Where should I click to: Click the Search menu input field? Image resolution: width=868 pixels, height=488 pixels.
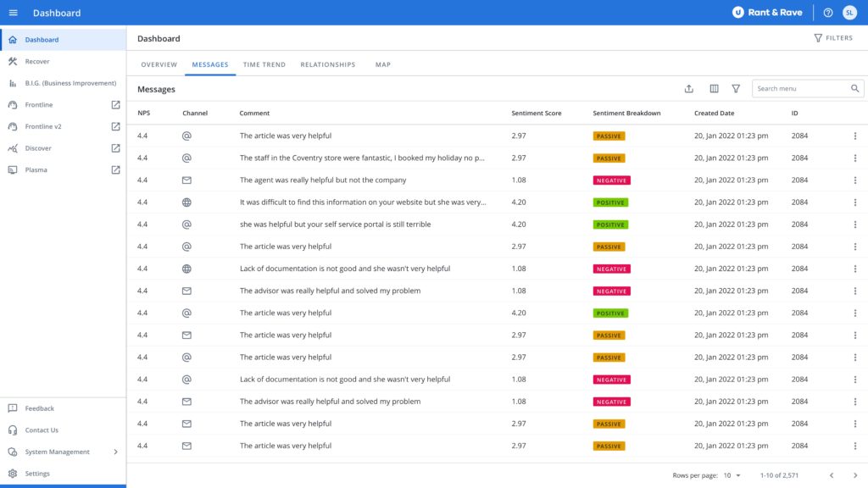click(802, 88)
